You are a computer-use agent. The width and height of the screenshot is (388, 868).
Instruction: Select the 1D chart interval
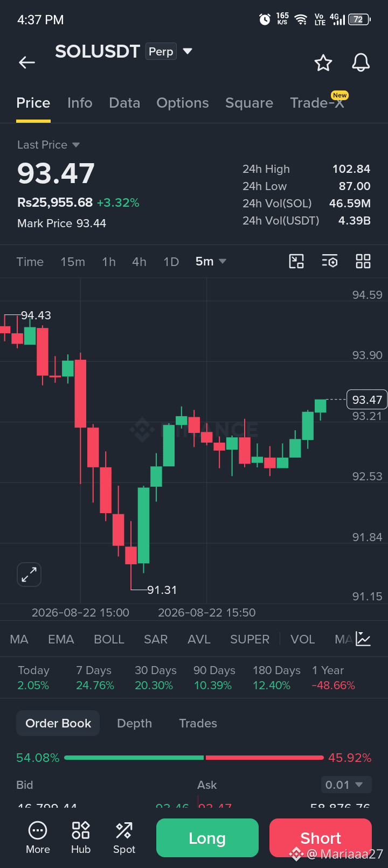pos(171,262)
